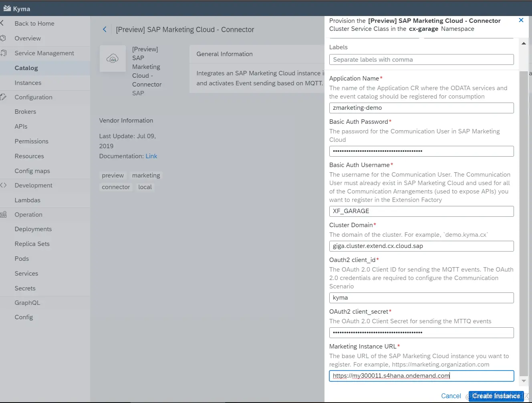Click the connector tag
Image resolution: width=532 pixels, height=403 pixels.
116,187
